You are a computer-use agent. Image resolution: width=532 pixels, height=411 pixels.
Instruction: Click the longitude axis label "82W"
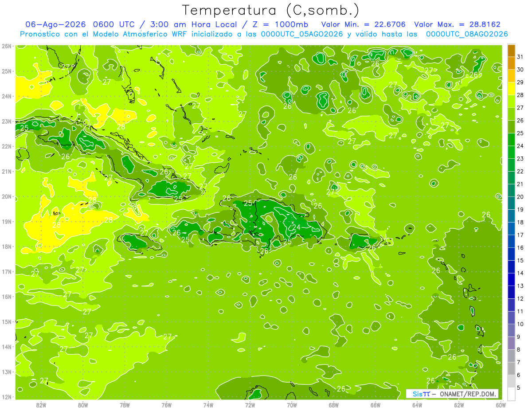click(41, 405)
